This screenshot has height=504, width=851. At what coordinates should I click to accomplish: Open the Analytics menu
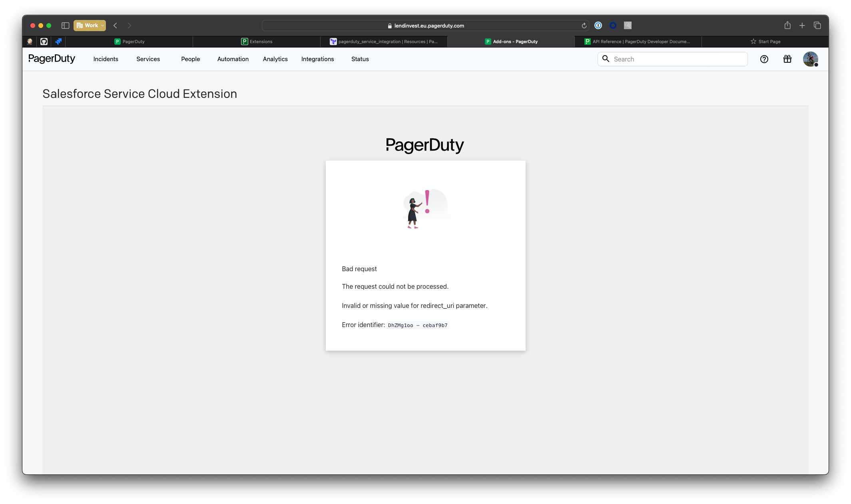point(275,59)
